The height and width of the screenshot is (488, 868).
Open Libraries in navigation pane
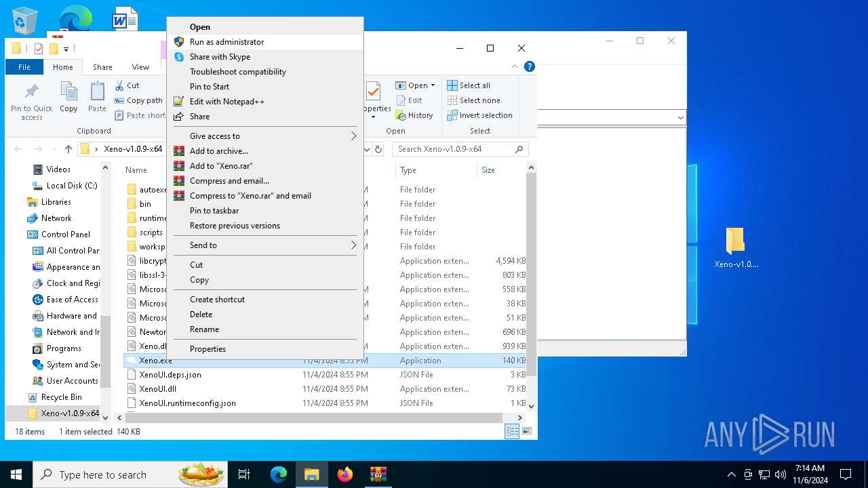click(x=49, y=202)
